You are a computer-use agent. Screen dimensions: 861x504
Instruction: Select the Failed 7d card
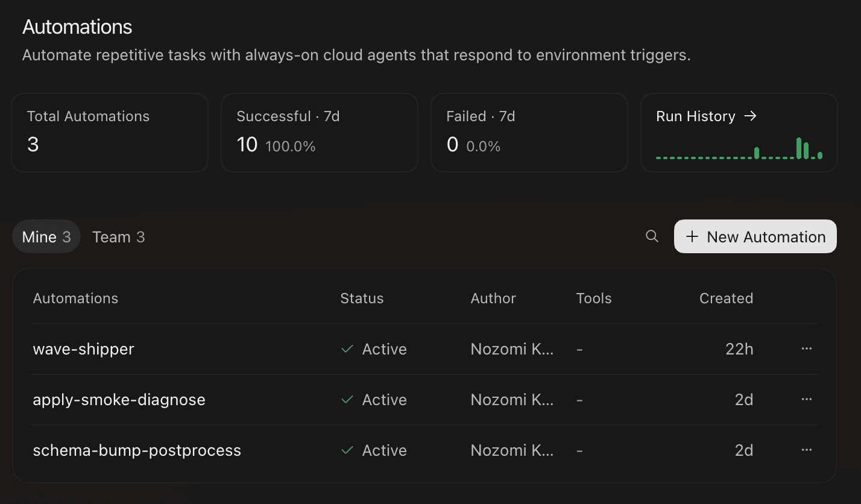[529, 133]
